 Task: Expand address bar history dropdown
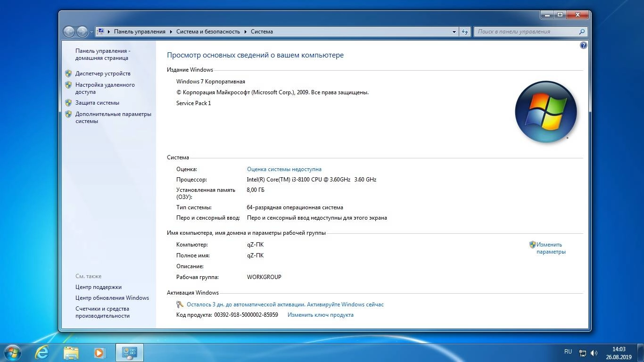pos(454,32)
